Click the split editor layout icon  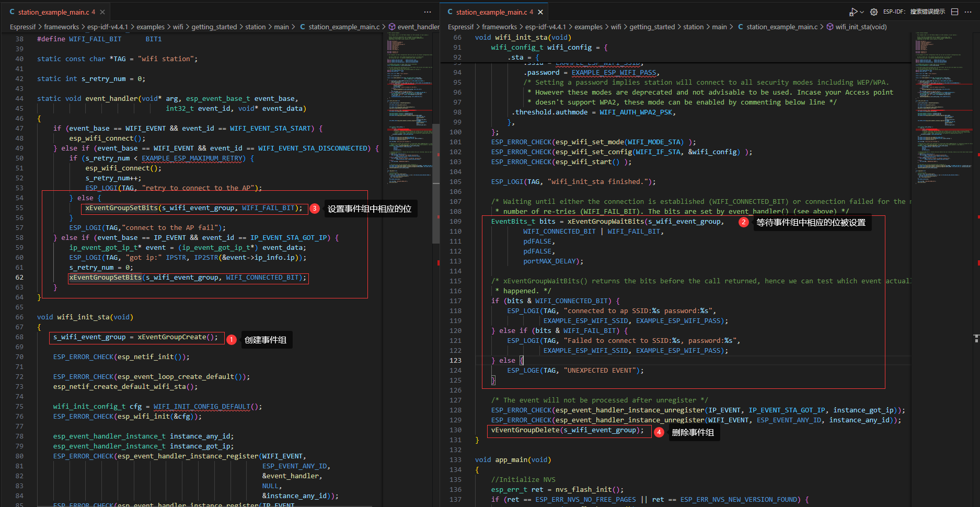tap(954, 12)
